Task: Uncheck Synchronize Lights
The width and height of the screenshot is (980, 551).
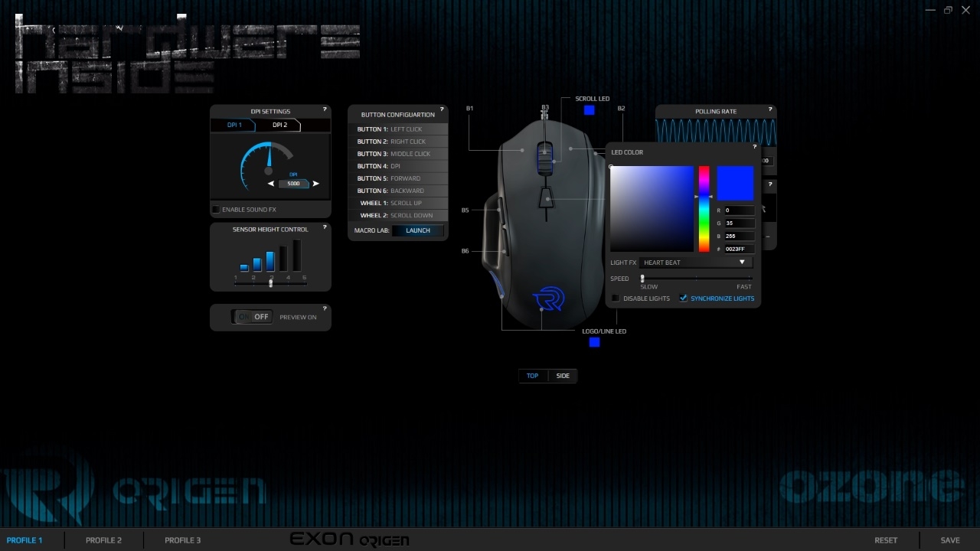Action: point(684,298)
